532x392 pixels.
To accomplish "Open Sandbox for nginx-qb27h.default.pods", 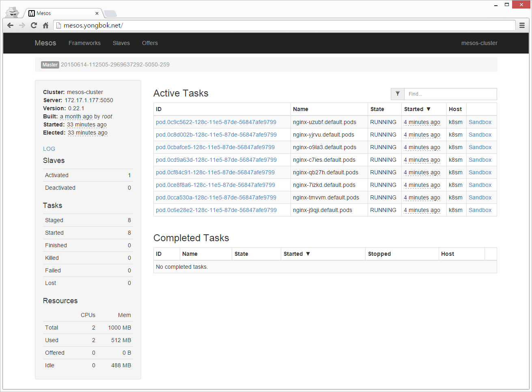I will tap(480, 172).
